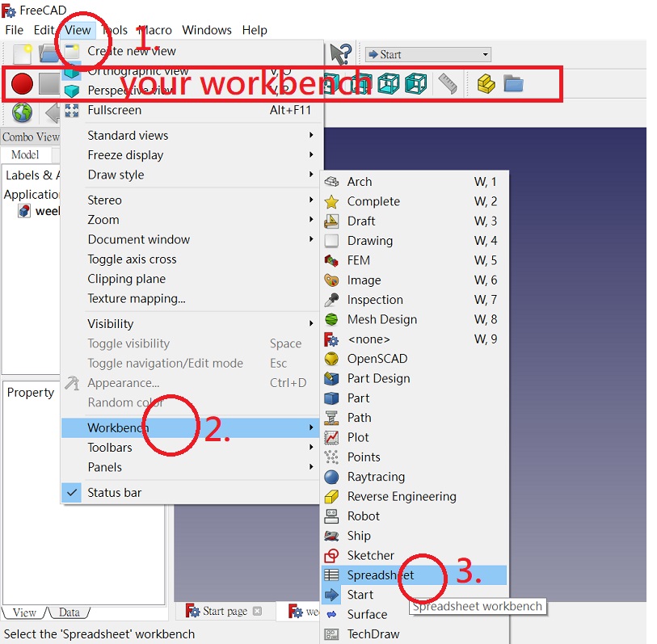Select the OpenSCAD workbench
The height and width of the screenshot is (644, 657).
point(415,359)
